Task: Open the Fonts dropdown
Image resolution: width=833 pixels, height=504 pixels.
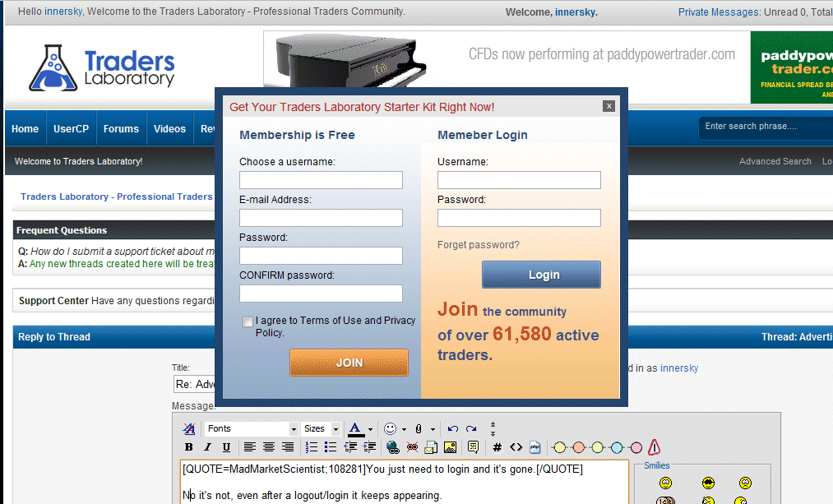Action: point(252,428)
